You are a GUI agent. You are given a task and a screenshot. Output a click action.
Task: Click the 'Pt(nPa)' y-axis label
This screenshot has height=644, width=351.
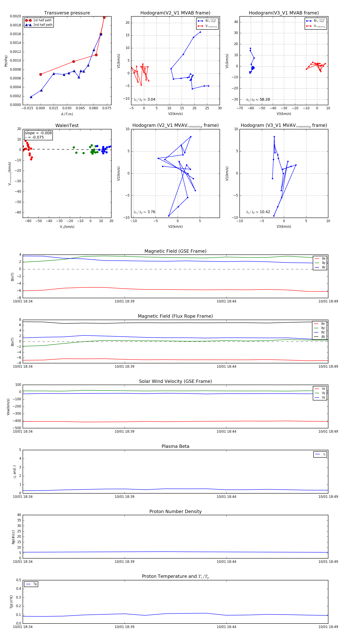(6, 61)
